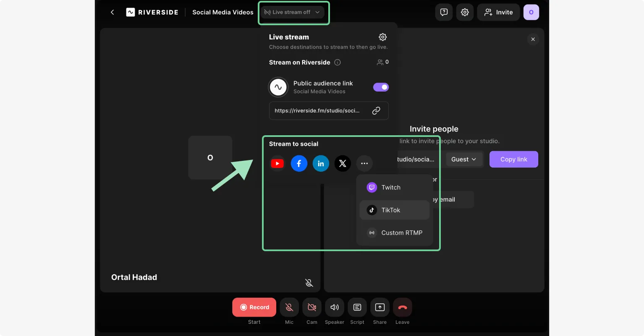Stream to X
This screenshot has width=644, height=336.
coord(343,163)
